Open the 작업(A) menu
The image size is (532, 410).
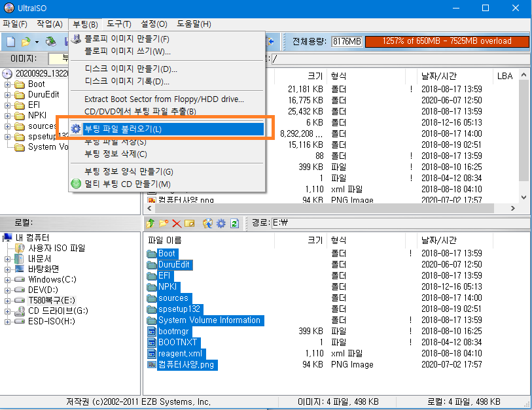[x=50, y=24]
